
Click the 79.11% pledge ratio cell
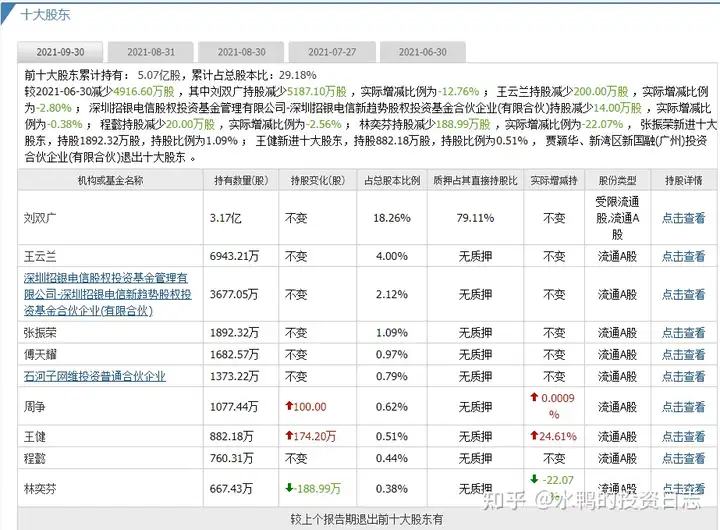475,218
